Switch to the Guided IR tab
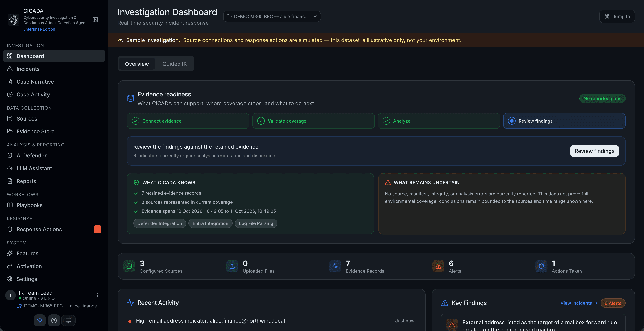 [x=175, y=64]
